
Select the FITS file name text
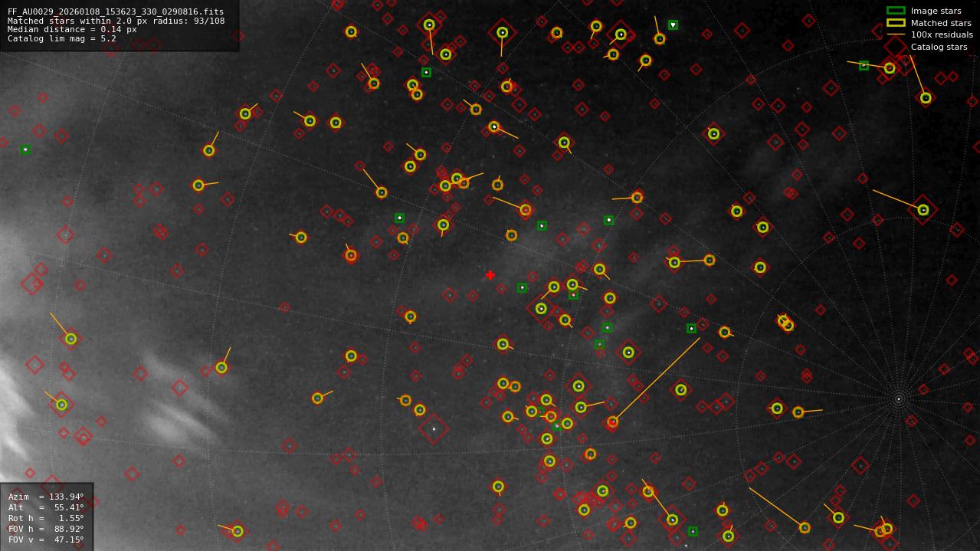tap(116, 12)
